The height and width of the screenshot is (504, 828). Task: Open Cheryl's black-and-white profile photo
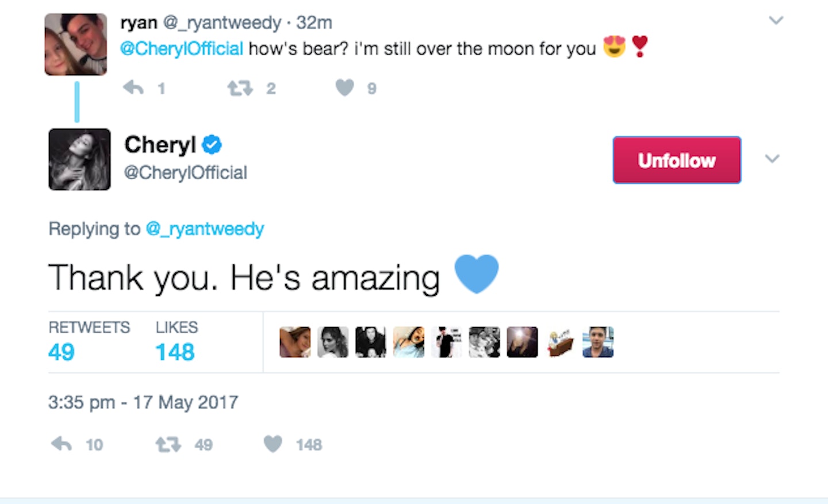coord(79,159)
